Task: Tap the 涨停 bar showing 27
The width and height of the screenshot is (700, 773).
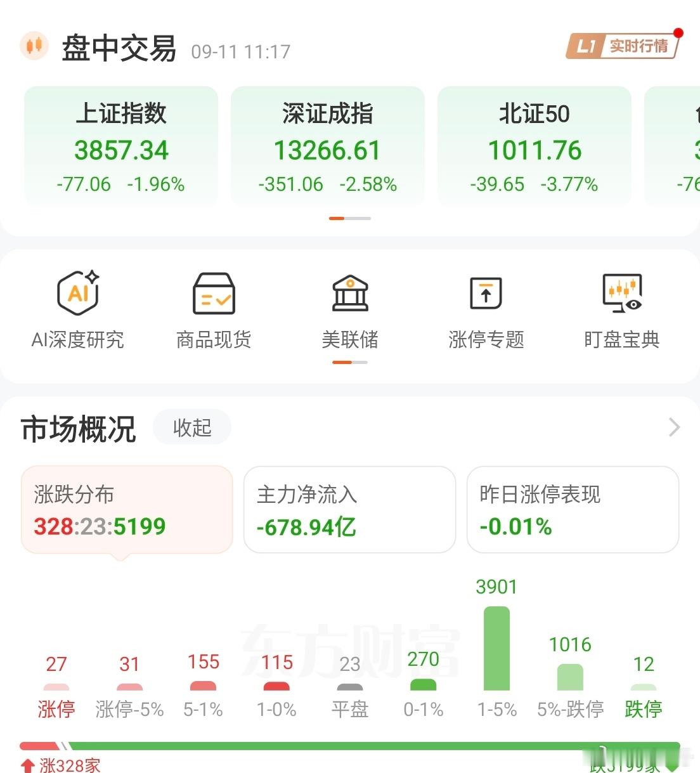Action: click(x=56, y=687)
